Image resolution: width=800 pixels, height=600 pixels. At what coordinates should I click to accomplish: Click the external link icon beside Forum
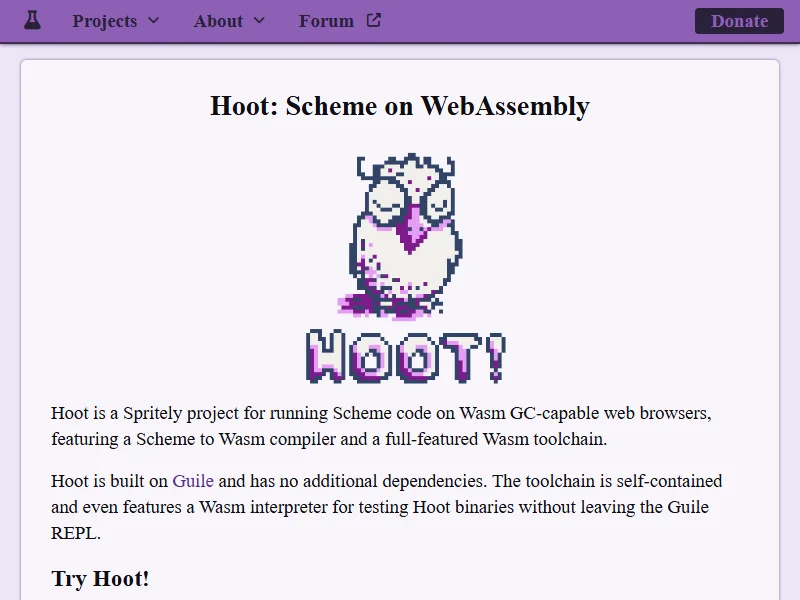(373, 20)
